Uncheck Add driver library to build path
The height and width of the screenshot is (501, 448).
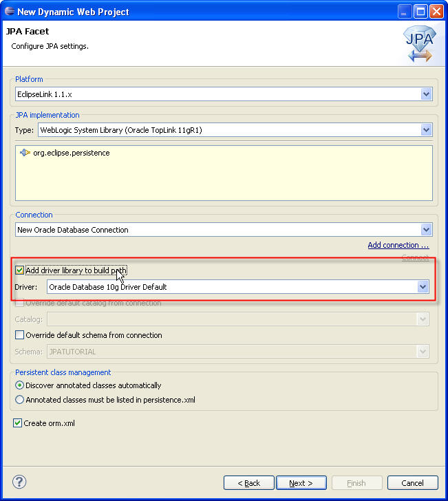(x=20, y=270)
